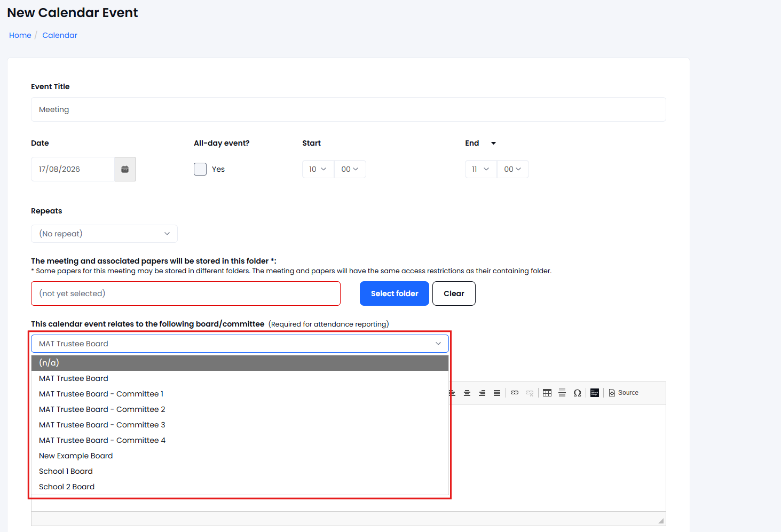
Task: Insert a table in the editor
Action: 547,393
